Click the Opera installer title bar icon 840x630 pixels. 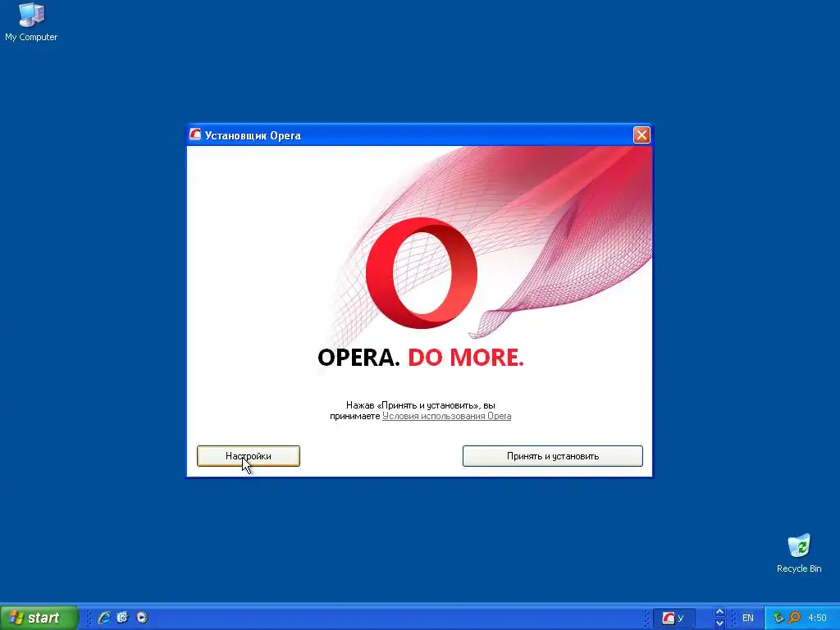click(195, 135)
